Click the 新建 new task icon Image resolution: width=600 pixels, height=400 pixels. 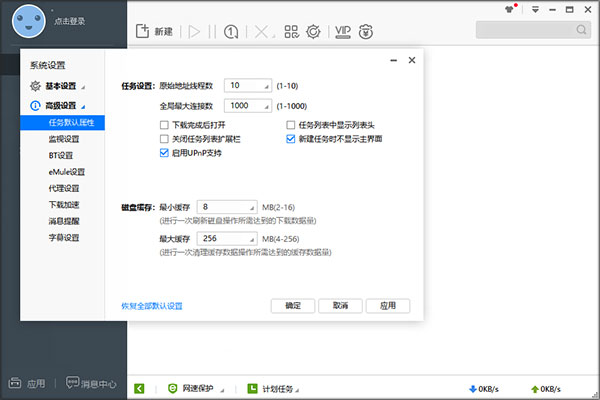142,31
